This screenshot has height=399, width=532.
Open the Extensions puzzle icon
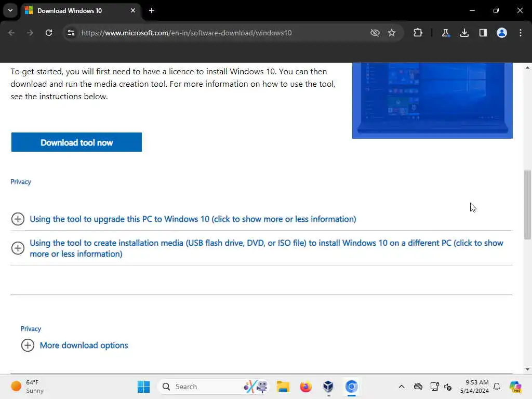tap(418, 33)
